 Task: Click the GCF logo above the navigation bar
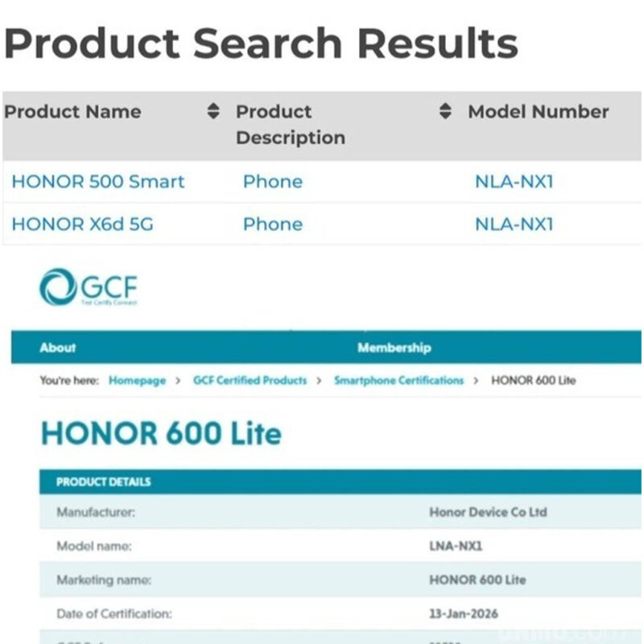coord(89,287)
